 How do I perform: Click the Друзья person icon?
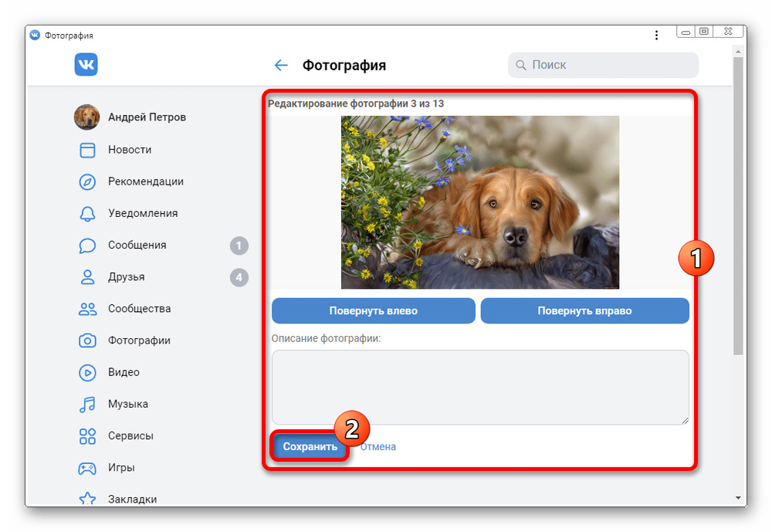87,277
